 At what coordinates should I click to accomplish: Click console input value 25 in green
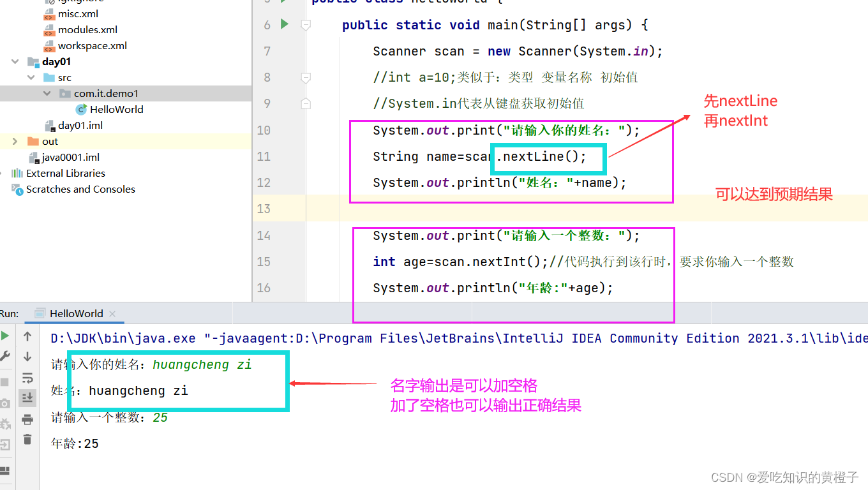click(x=160, y=418)
